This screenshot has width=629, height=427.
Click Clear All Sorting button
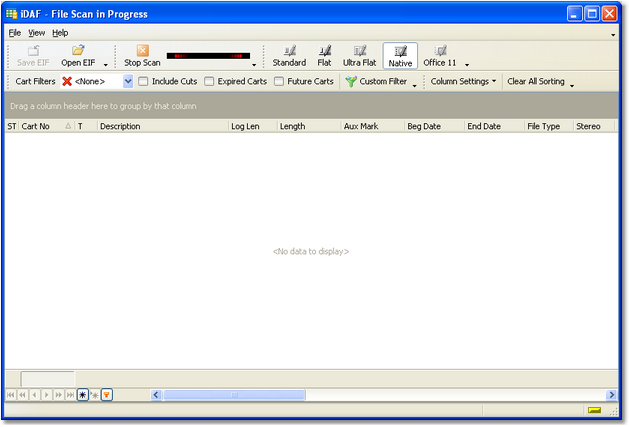pos(536,81)
